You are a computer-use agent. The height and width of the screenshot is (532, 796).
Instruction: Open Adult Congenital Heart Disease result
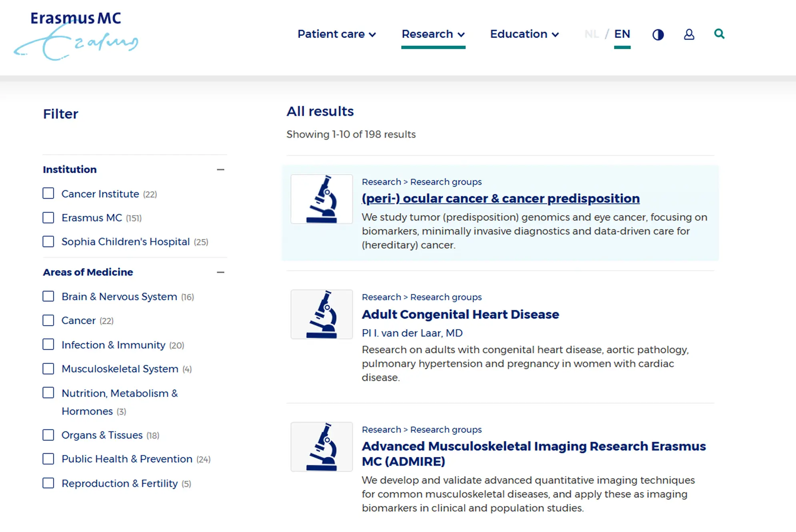460,314
